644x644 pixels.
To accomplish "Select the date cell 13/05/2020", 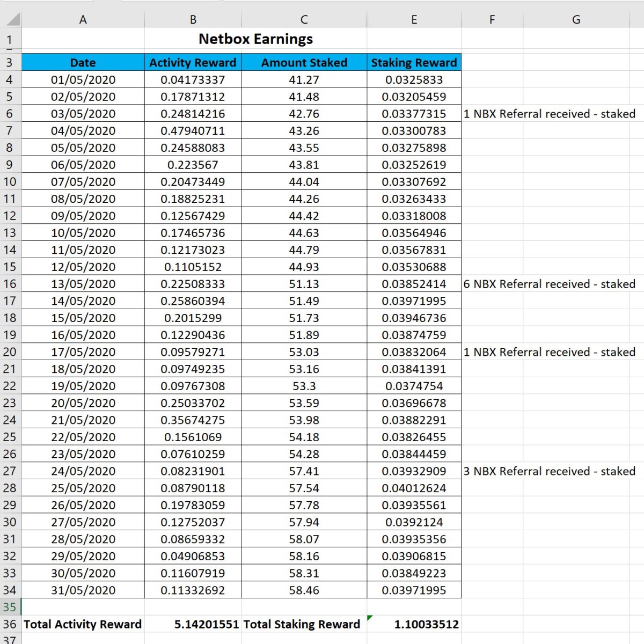I will (x=83, y=284).
